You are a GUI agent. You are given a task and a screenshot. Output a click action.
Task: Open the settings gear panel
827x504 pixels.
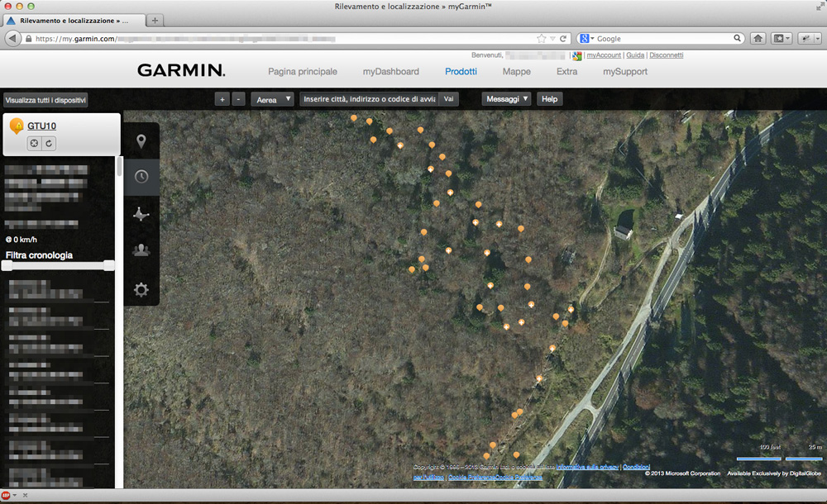[x=141, y=289]
